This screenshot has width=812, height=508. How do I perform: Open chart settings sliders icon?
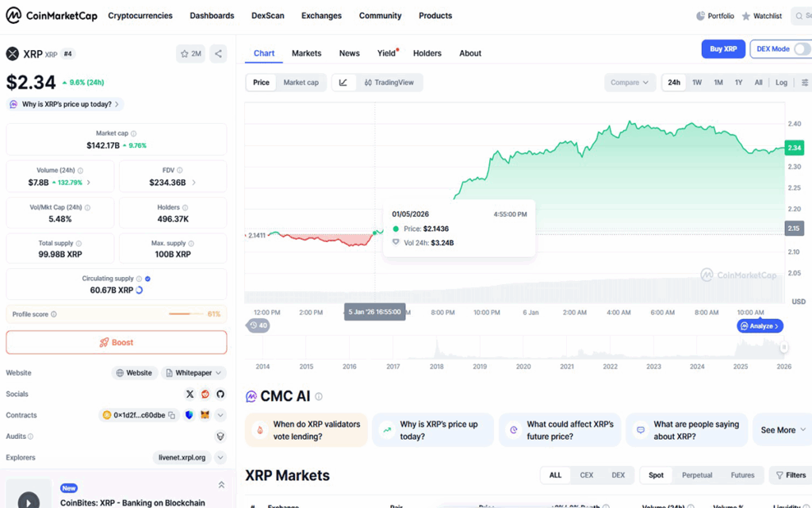pyautogui.click(x=805, y=83)
